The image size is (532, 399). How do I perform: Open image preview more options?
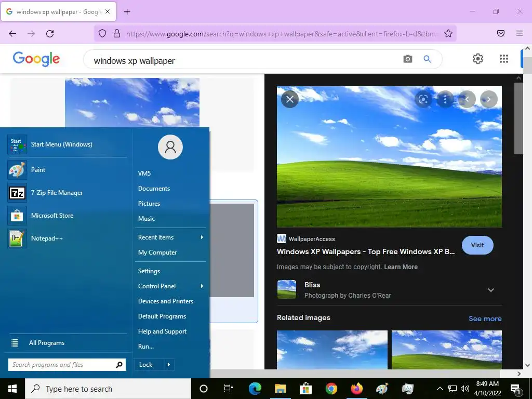(445, 99)
